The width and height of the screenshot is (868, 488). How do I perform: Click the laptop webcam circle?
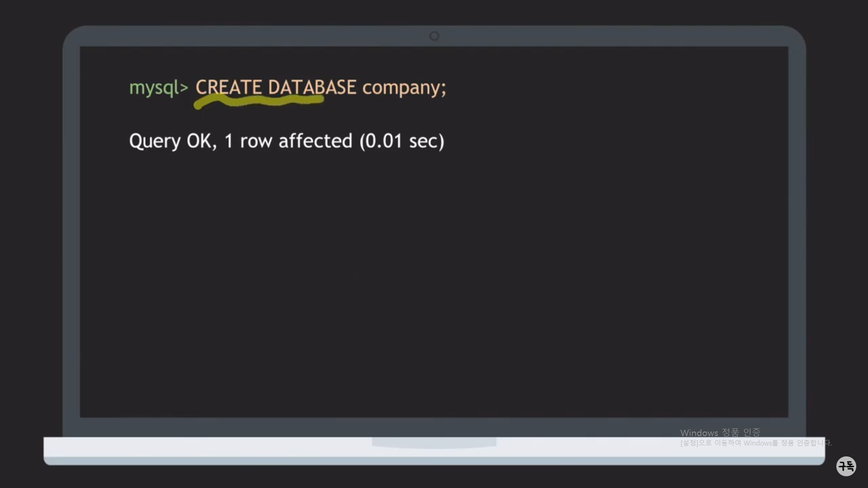[434, 36]
